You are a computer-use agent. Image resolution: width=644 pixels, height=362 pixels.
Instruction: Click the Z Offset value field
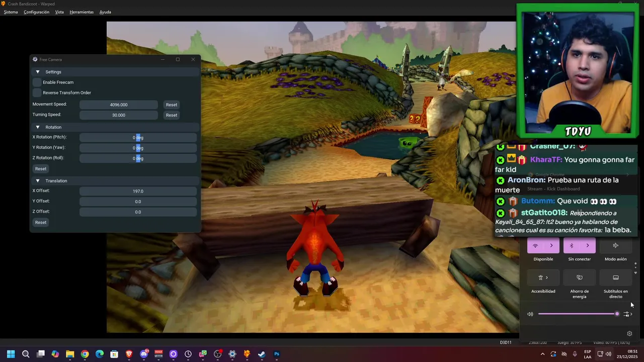(138, 212)
